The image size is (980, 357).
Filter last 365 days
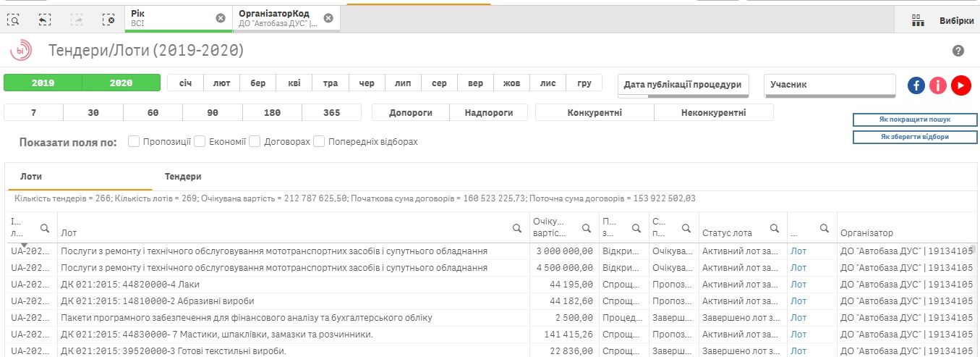332,113
